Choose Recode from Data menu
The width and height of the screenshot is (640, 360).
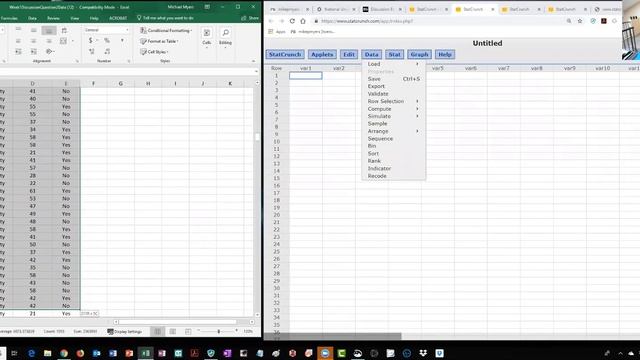click(393, 176)
